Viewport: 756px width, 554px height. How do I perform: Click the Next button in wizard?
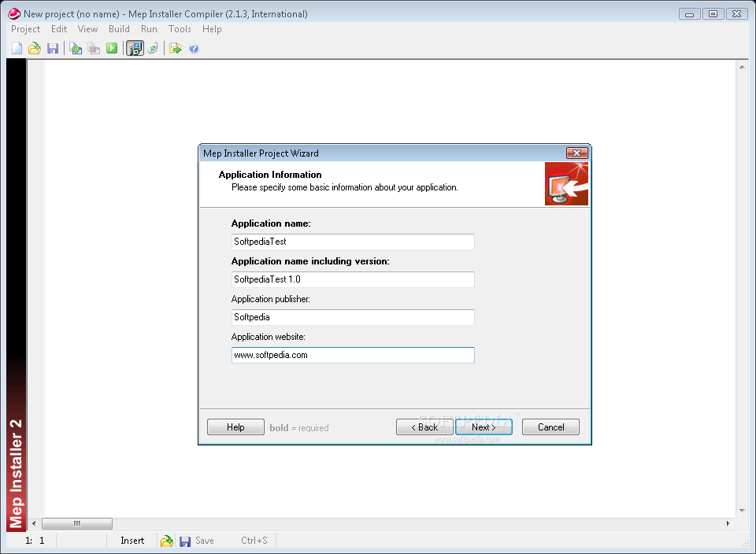pyautogui.click(x=484, y=427)
